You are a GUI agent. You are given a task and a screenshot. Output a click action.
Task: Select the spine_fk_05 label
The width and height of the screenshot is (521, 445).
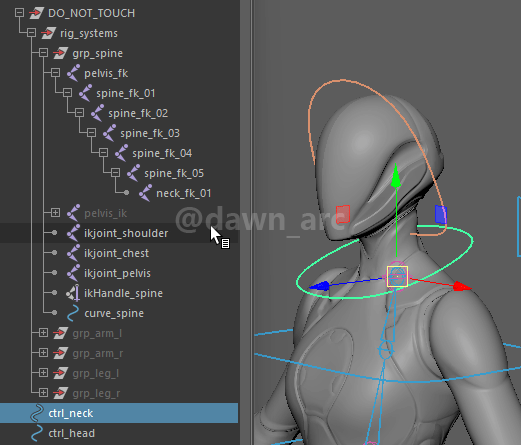(x=174, y=173)
